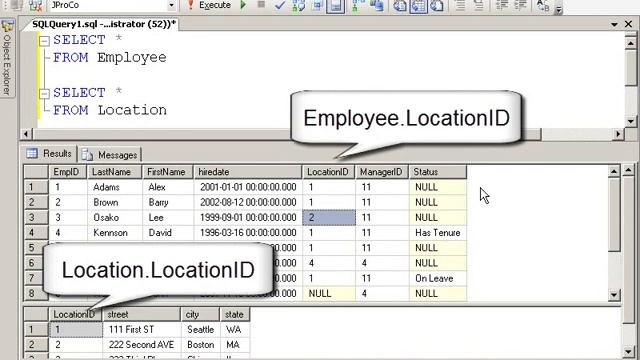Select Results to File icon
The image size is (640, 360).
[x=437, y=6]
